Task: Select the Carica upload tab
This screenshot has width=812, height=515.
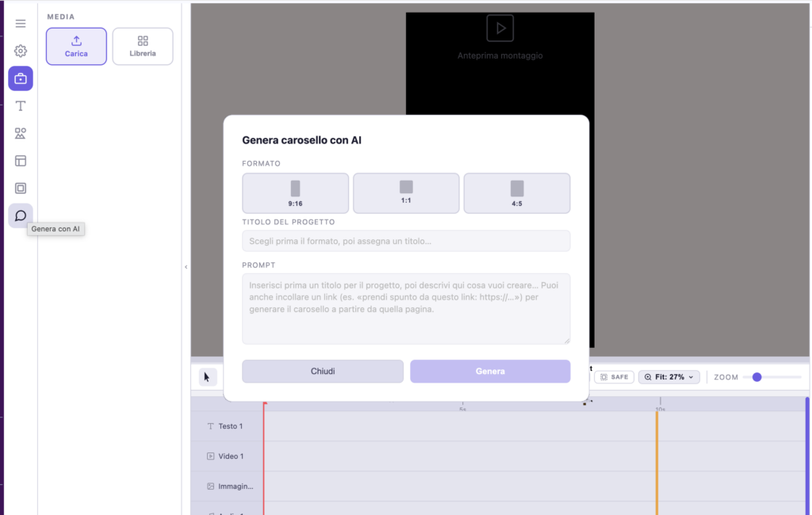Action: pos(76,47)
